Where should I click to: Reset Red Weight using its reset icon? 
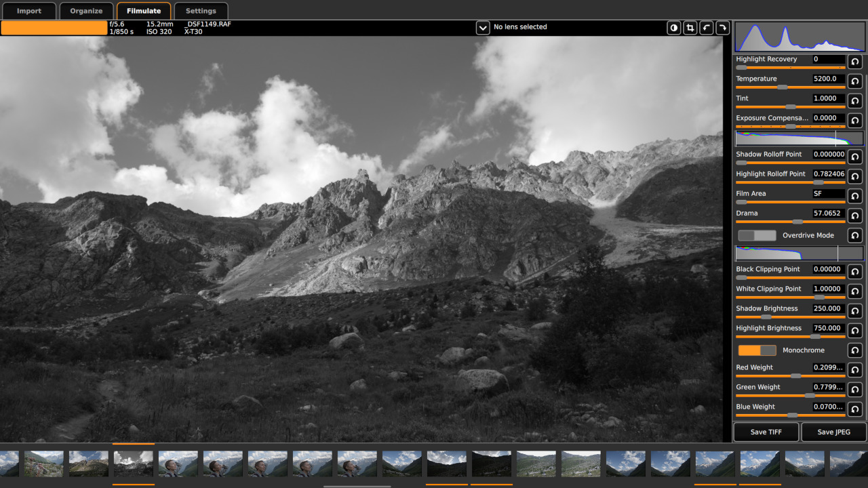(855, 370)
